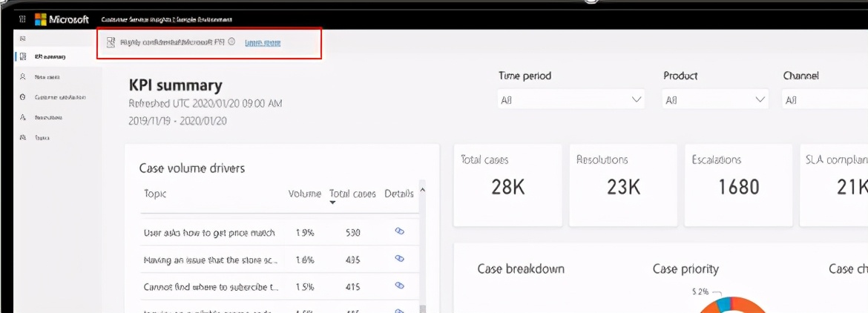Open the Time period dropdown
Screen dimensions: 868x313
[x=571, y=99]
